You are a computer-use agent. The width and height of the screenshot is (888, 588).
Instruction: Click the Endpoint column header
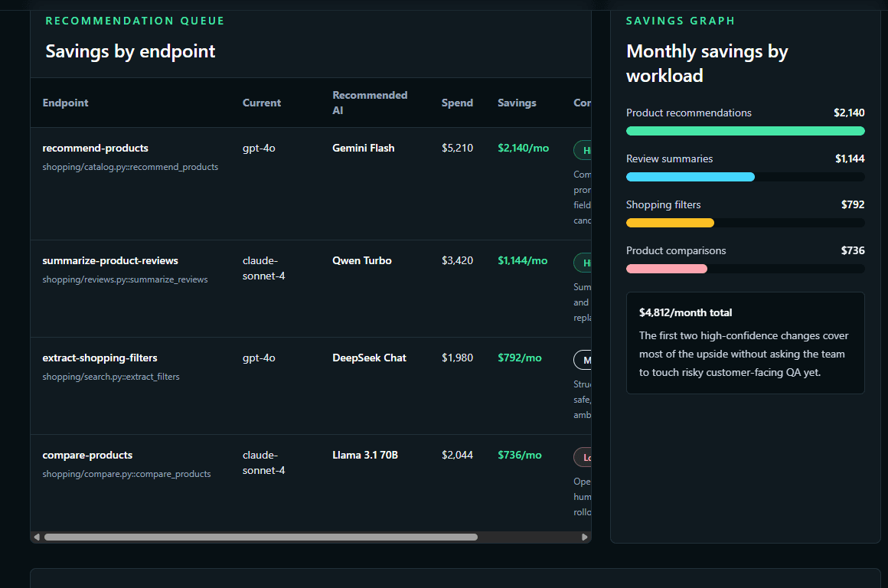65,103
